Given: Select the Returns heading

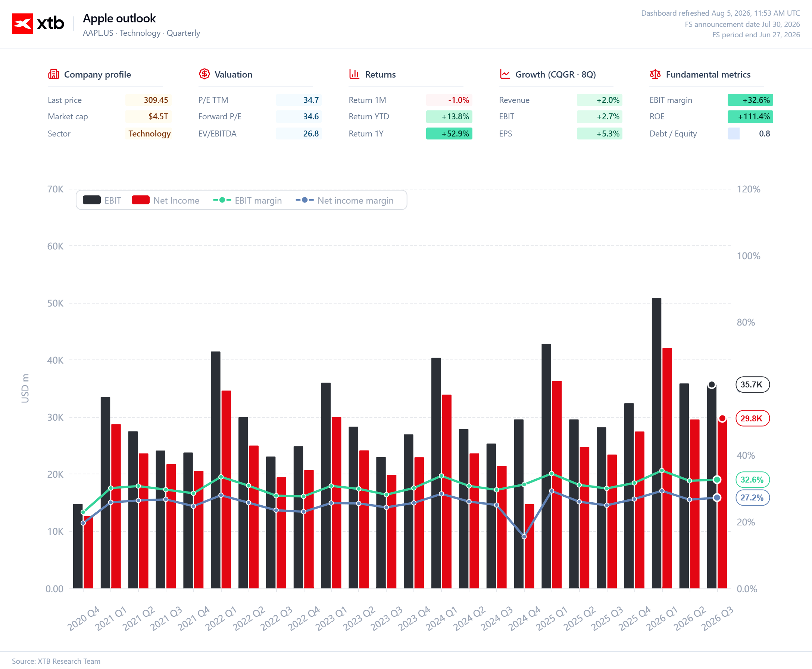Looking at the screenshot, I should [x=381, y=74].
